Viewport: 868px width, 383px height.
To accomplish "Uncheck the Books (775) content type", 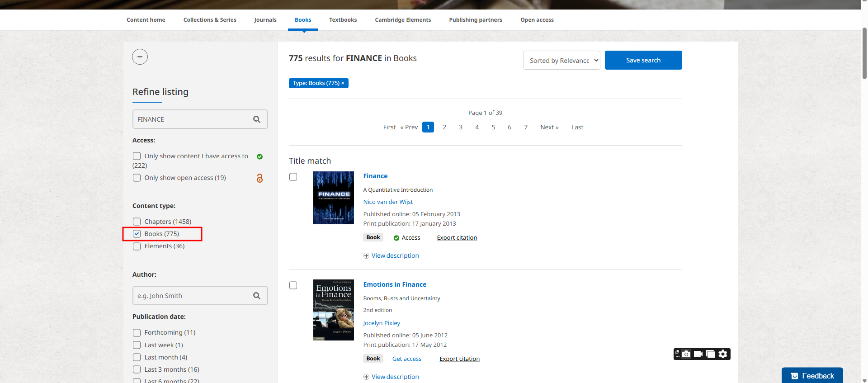I will (x=137, y=234).
